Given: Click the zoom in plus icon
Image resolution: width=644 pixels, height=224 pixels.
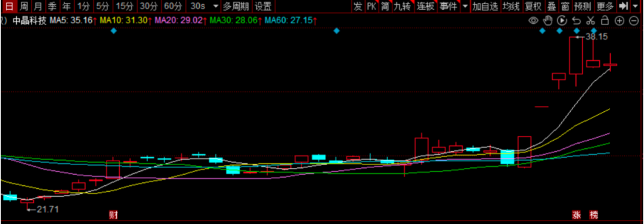Looking at the screenshot, I should [x=620, y=20].
